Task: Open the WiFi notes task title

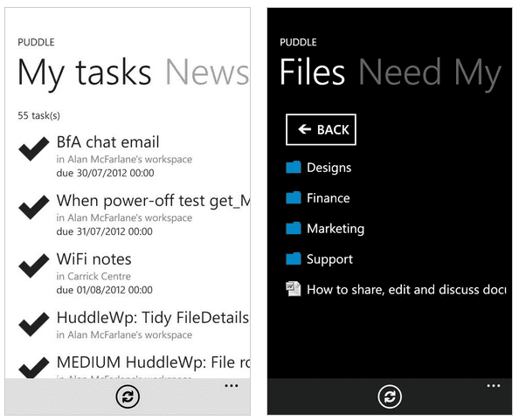Action: tap(94, 259)
